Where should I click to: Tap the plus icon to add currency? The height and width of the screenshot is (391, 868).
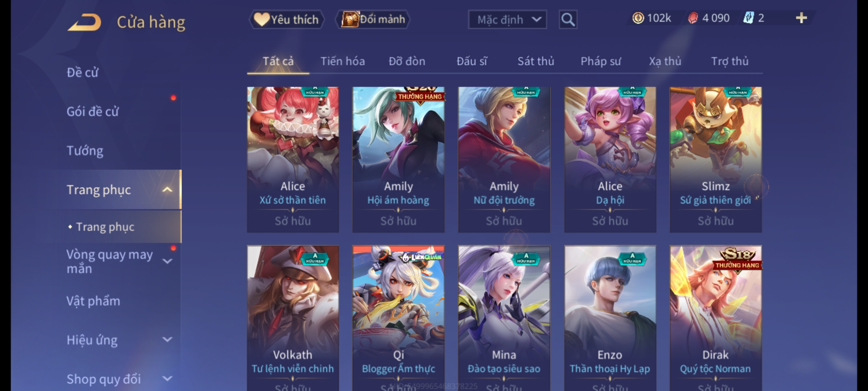(801, 18)
